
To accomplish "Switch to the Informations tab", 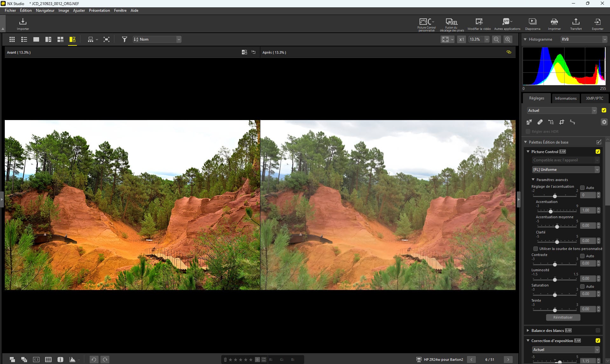I will pyautogui.click(x=565, y=98).
